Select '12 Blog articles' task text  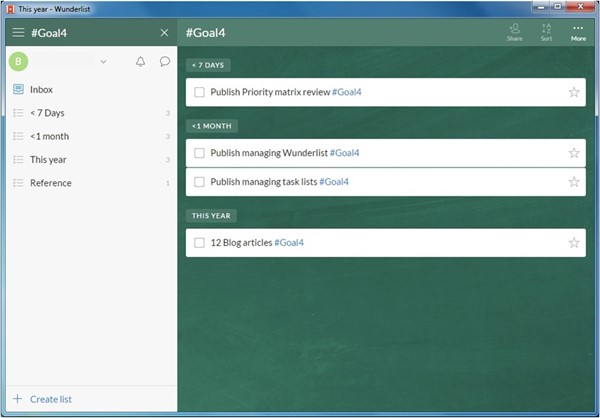pyautogui.click(x=241, y=243)
